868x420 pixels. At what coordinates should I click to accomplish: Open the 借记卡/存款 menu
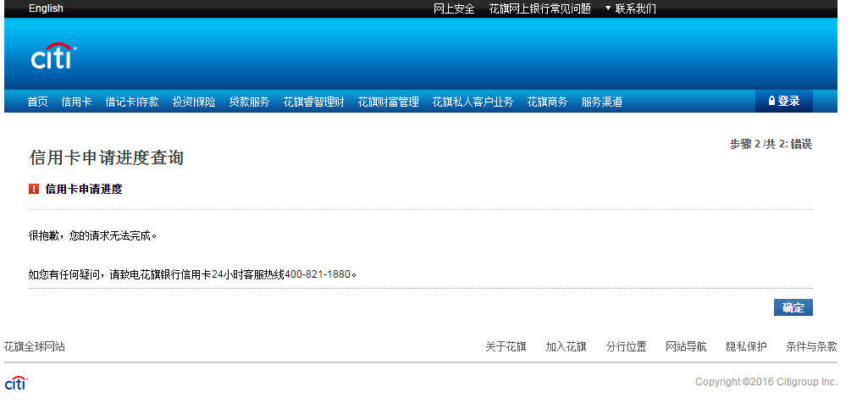point(132,102)
